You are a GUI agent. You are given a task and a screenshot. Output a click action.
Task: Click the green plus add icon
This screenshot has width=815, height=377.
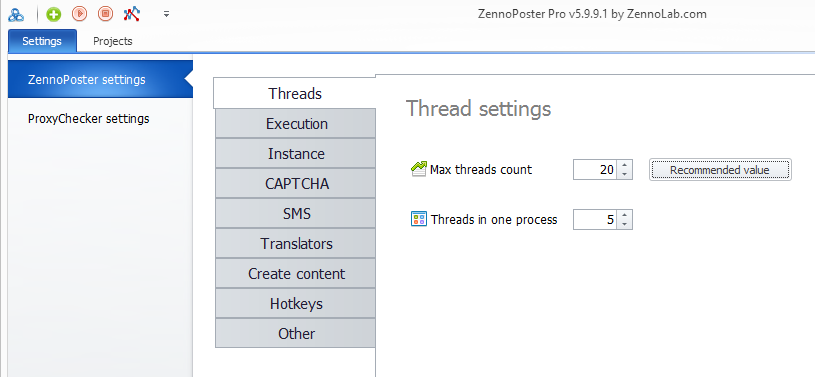(x=53, y=14)
